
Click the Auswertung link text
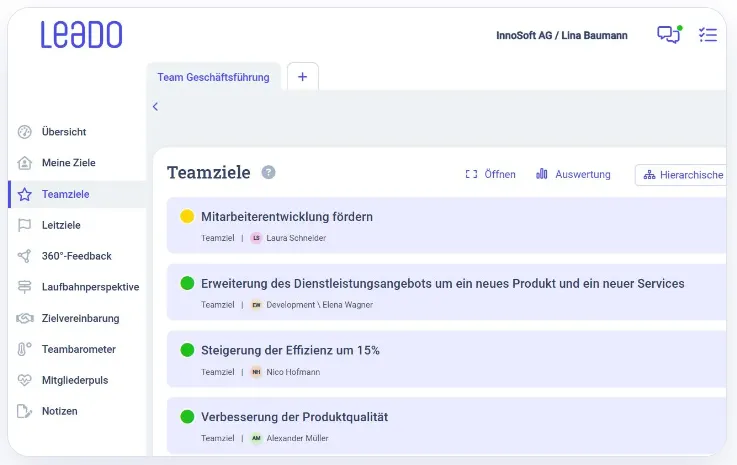(x=583, y=174)
